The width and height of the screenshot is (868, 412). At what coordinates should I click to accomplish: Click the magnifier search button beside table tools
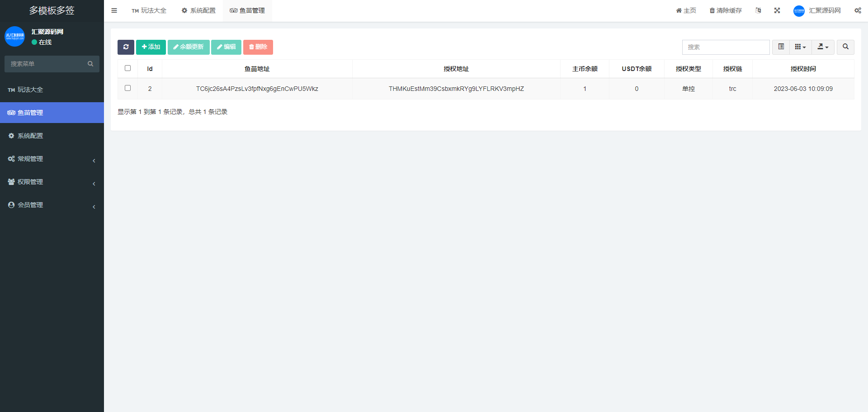845,47
